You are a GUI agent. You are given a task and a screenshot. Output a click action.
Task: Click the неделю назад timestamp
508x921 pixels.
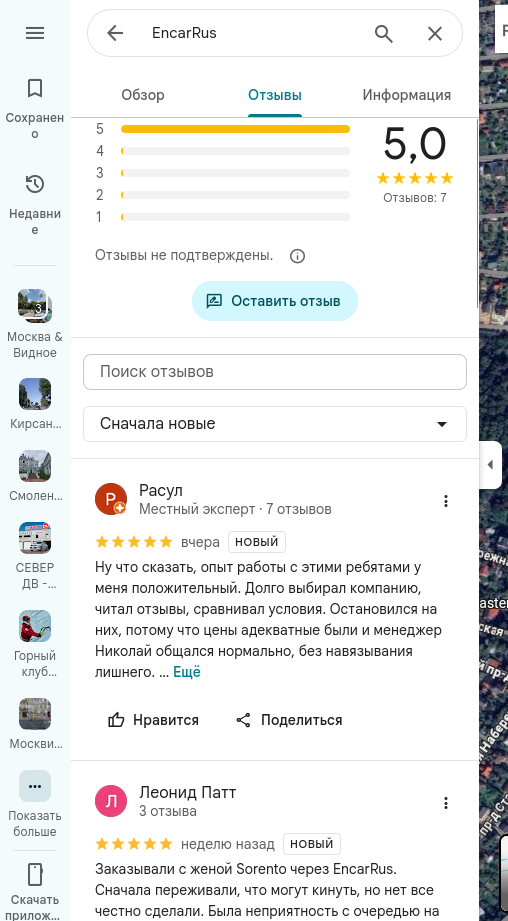tap(227, 844)
